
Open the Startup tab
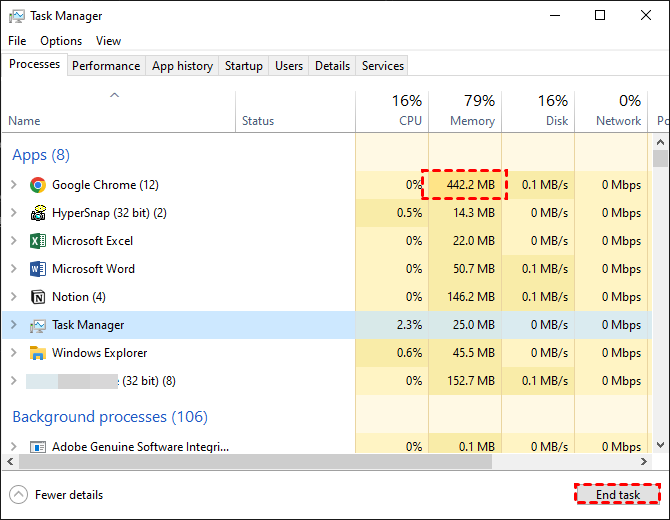[x=244, y=66]
